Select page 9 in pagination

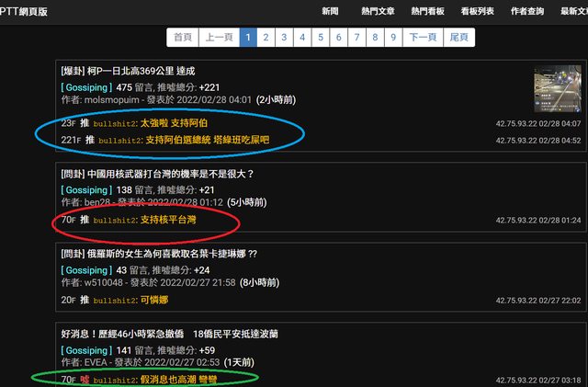[393, 38]
